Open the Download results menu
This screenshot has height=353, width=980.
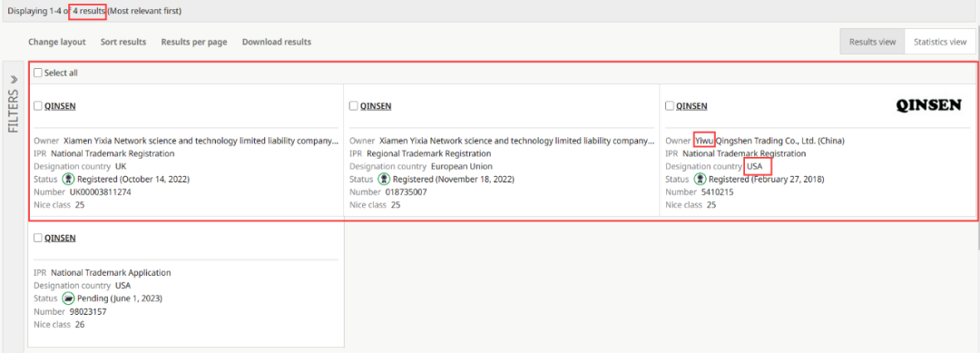[276, 42]
